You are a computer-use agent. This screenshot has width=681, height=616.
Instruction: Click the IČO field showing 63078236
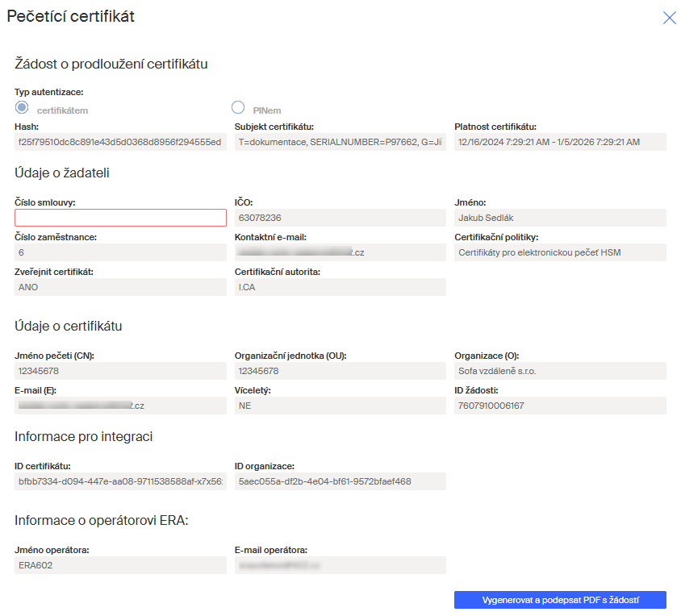pyautogui.click(x=340, y=218)
